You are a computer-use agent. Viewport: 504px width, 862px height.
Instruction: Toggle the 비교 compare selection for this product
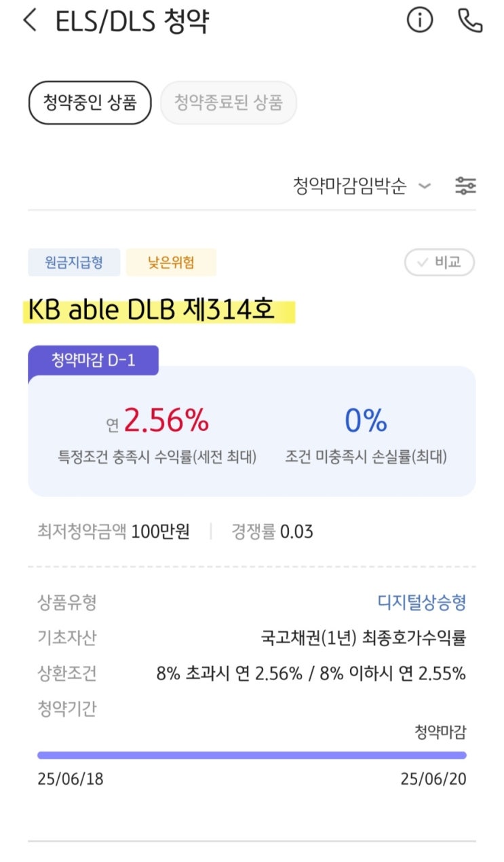(x=440, y=263)
